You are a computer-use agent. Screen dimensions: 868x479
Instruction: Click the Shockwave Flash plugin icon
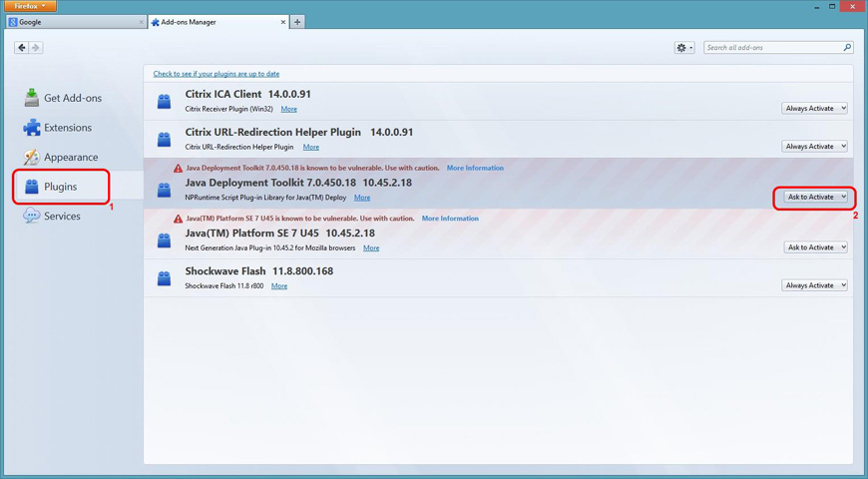164,278
